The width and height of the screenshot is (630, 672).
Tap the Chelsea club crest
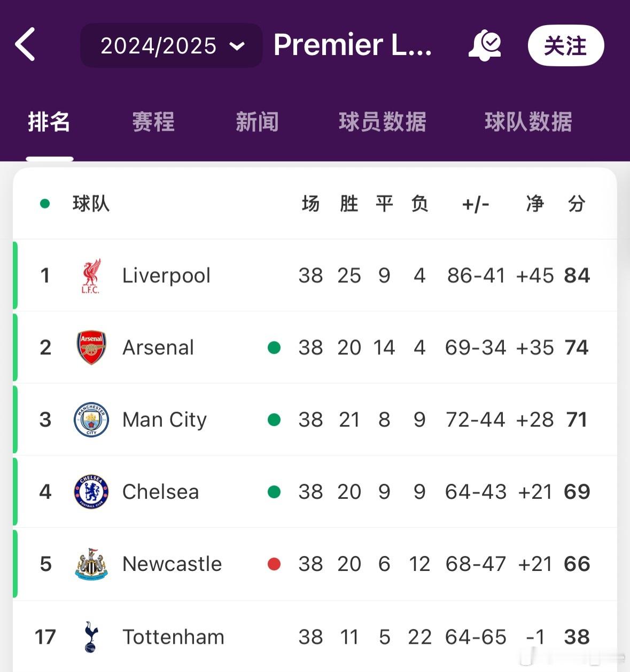click(x=91, y=491)
